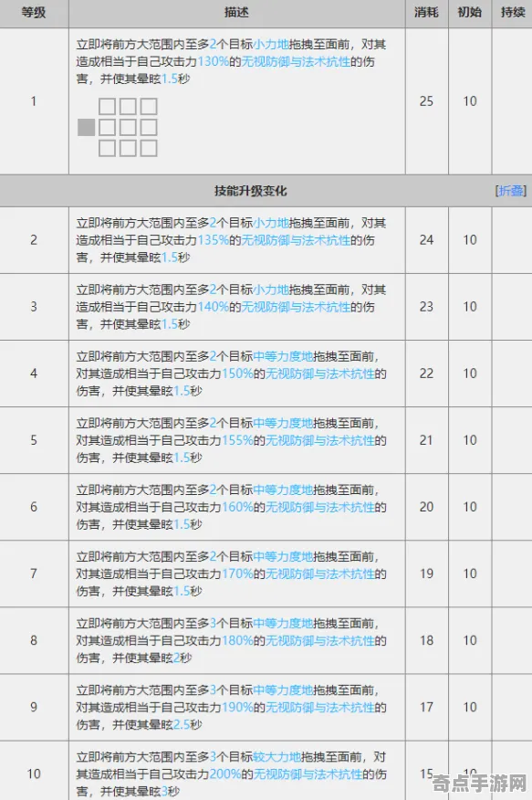This screenshot has width=532, height=800.
Task: Click the 描述 column header
Action: point(236,12)
